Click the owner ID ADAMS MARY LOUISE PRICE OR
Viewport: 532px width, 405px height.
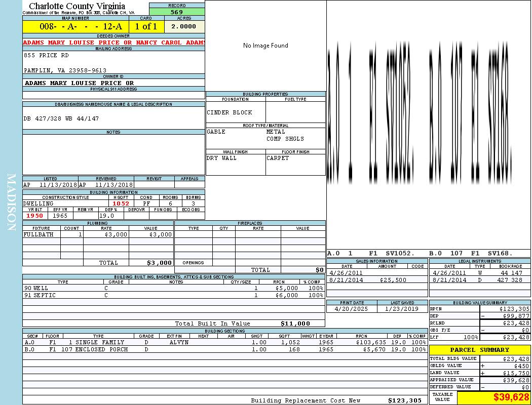pyautogui.click(x=79, y=83)
